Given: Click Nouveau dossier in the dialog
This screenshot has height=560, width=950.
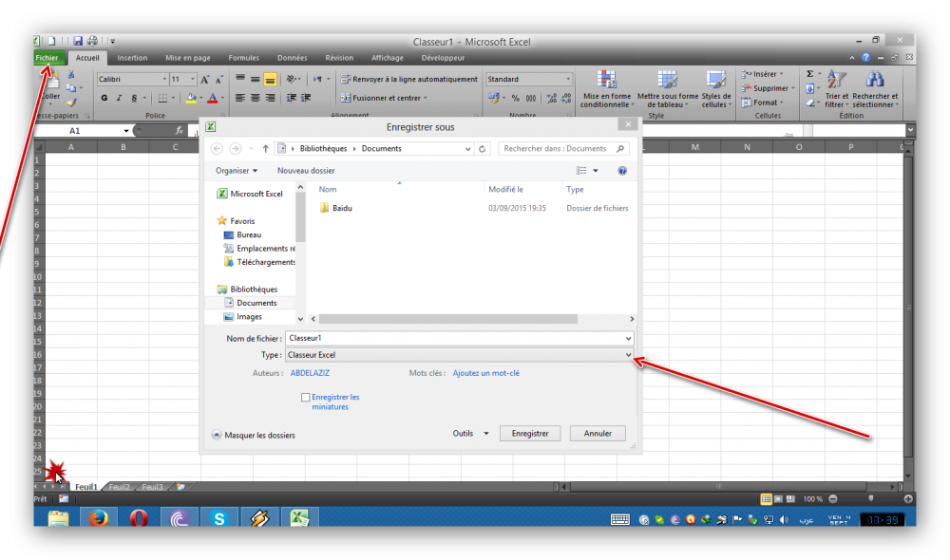Looking at the screenshot, I should pyautogui.click(x=306, y=171).
